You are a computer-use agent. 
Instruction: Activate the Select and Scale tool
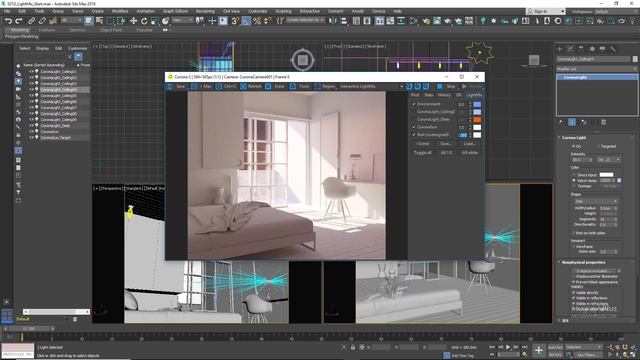[x=154, y=21]
